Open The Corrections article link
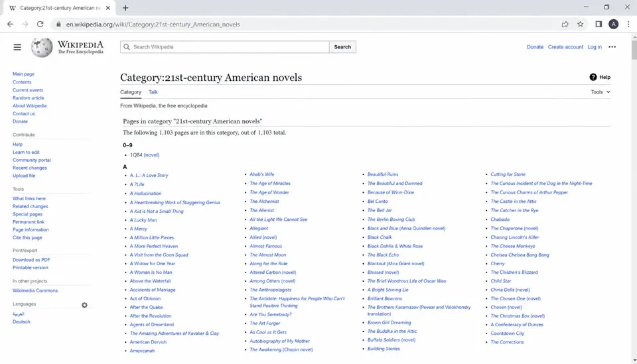Screen dimensions: 637x364 pos(508,342)
